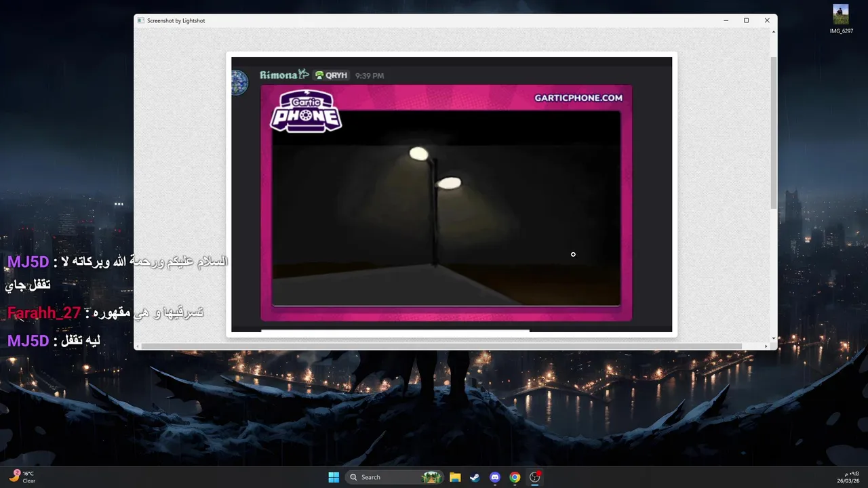Viewport: 868px width, 488px height.
Task: Click the horizontal scroll left arrow
Action: tap(138, 346)
